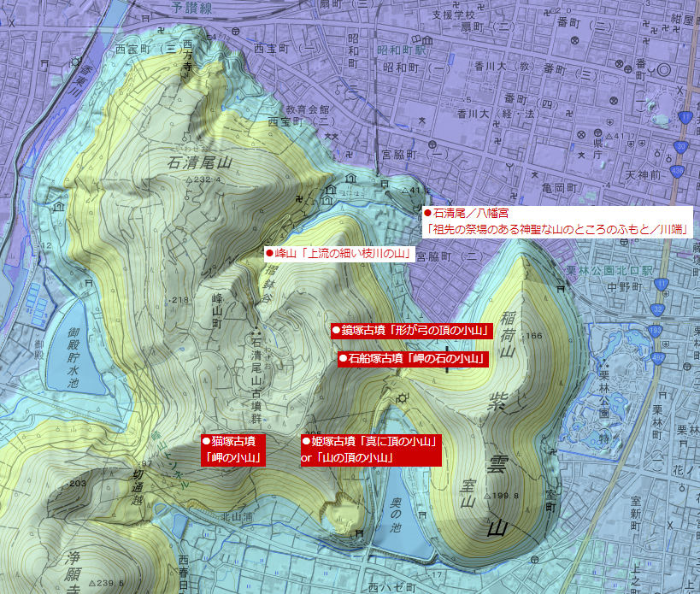Open the 猫塚古墳 red annotation label
The width and height of the screenshot is (700, 594).
click(232, 450)
